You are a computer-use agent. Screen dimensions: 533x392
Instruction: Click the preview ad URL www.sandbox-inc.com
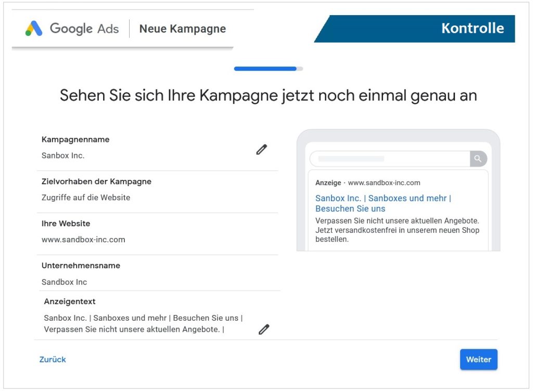pyautogui.click(x=384, y=183)
